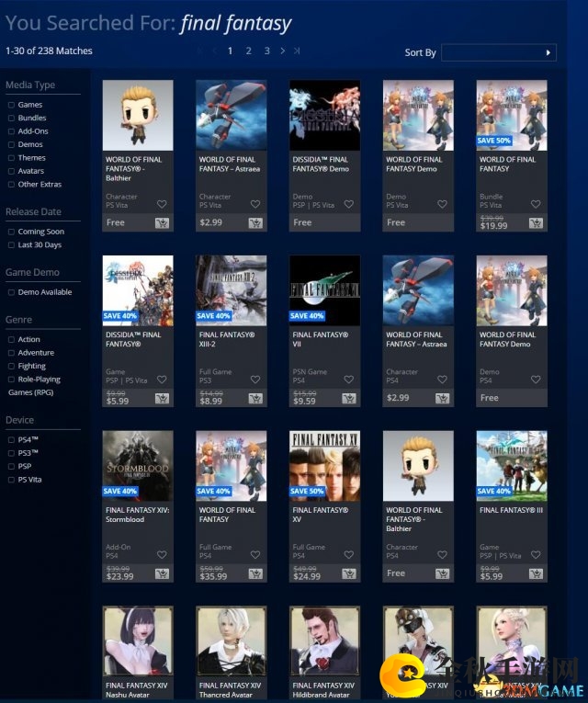This screenshot has width=588, height=703.
Task: Add Final Fantasy XV to cart
Action: pyautogui.click(x=349, y=573)
